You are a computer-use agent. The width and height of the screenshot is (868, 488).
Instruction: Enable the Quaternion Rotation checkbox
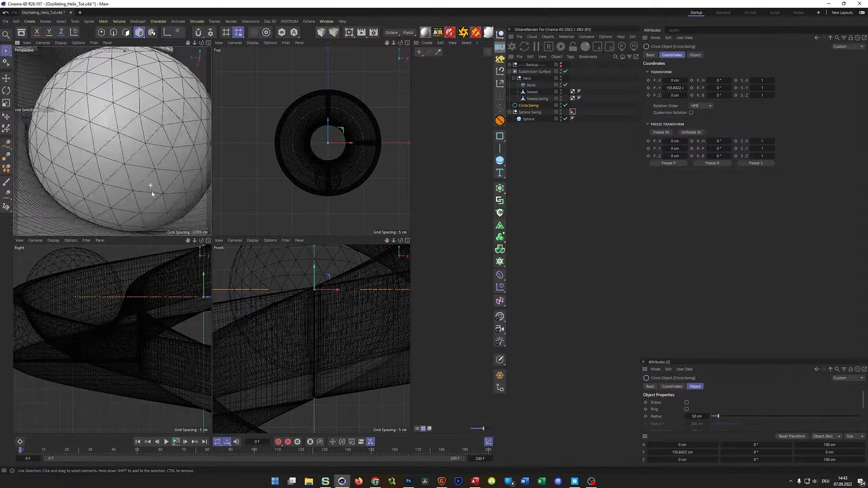click(x=691, y=113)
